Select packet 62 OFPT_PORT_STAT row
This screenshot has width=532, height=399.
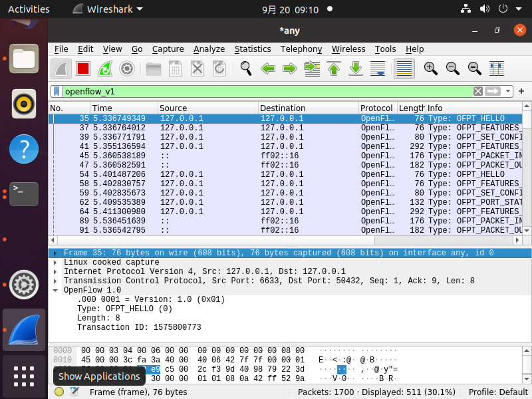tap(285, 202)
